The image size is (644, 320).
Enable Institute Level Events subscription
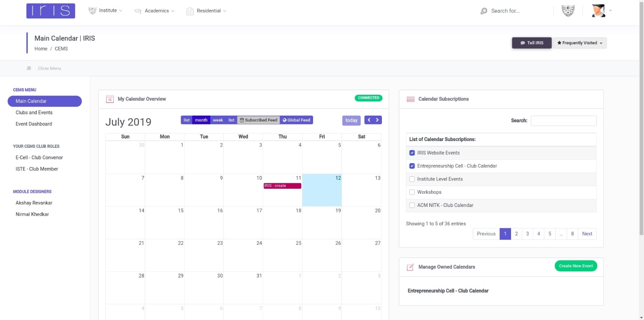click(412, 179)
